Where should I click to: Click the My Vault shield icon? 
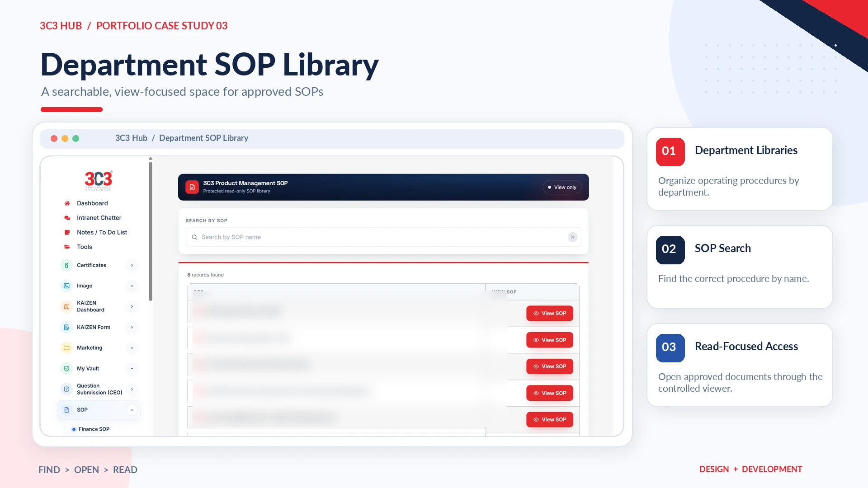(x=66, y=369)
